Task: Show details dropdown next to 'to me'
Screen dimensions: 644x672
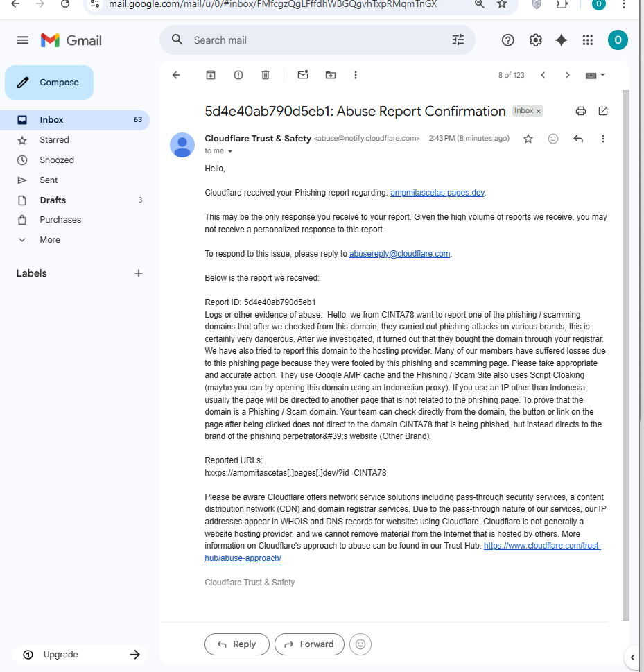Action: pos(230,151)
